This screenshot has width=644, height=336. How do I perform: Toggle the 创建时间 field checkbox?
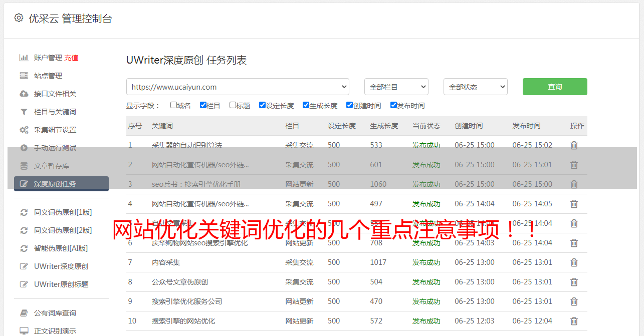click(349, 105)
